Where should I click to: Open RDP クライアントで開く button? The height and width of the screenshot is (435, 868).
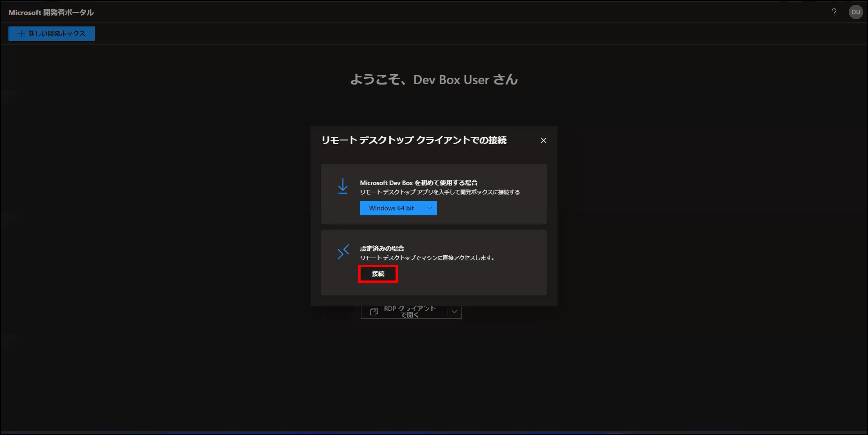[x=404, y=312]
